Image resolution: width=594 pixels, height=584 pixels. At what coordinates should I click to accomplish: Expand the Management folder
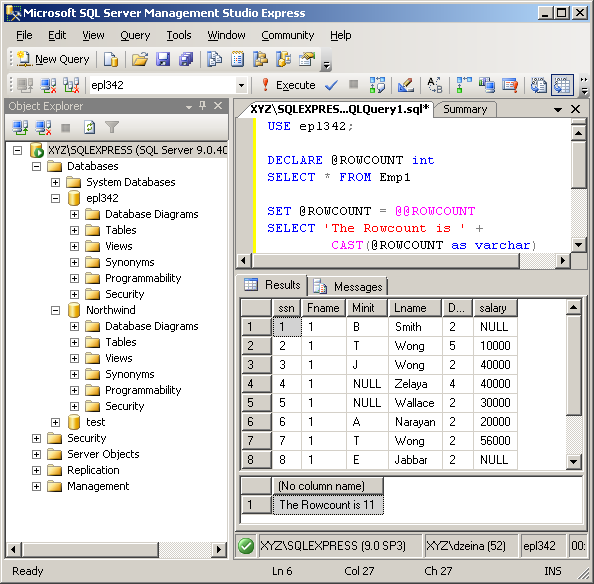(x=36, y=486)
